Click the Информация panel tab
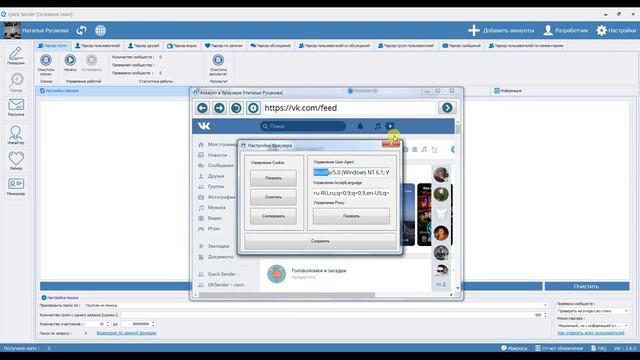Viewport: 640px width, 360px height. pos(508,91)
